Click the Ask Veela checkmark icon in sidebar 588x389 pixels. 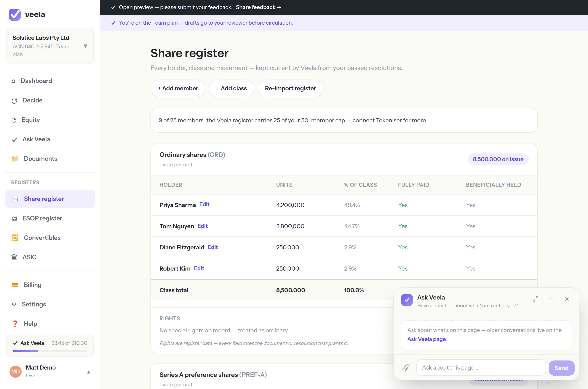pyautogui.click(x=14, y=140)
